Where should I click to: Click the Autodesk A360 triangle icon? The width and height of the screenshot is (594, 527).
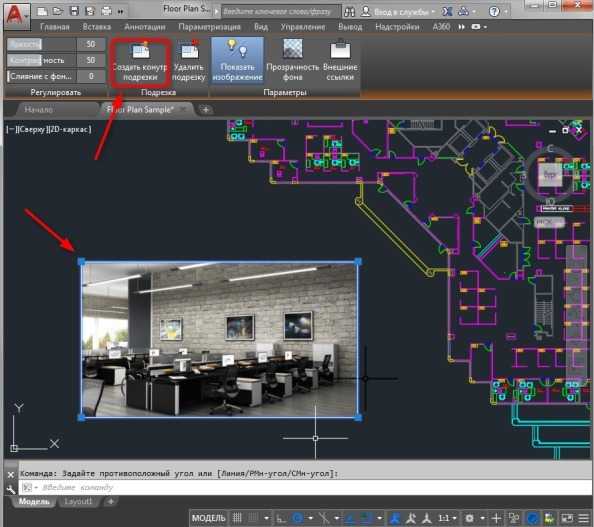(x=463, y=11)
